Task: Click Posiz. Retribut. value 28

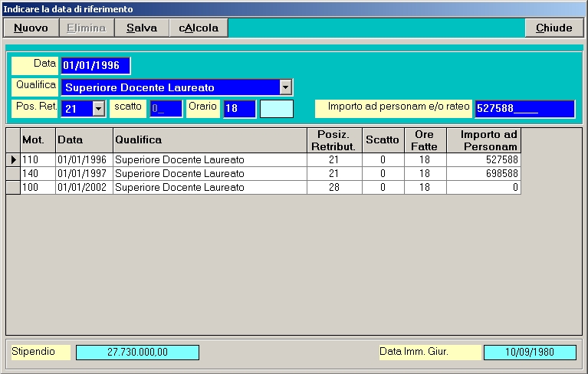Action: (x=334, y=187)
